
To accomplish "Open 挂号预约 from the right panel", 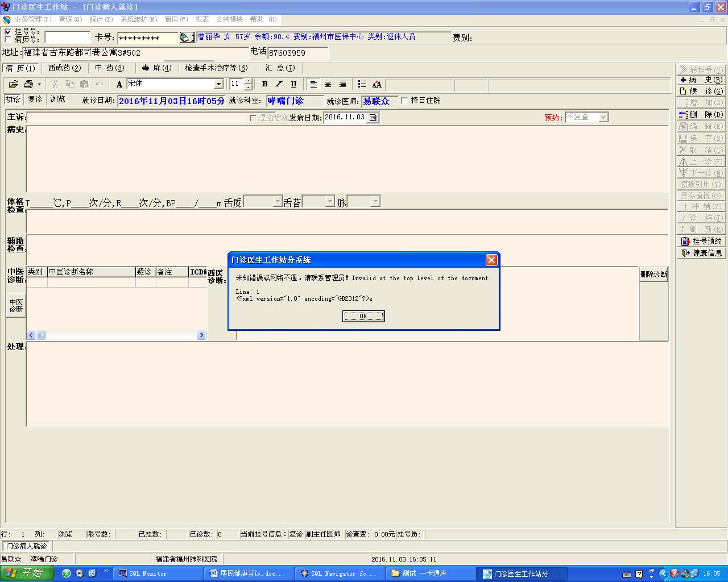I will 701,241.
